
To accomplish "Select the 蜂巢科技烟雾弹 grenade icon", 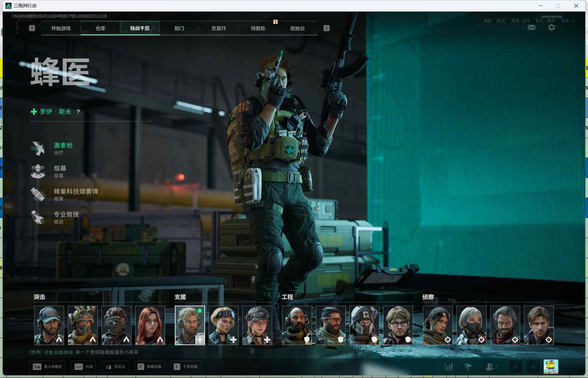I will [x=38, y=194].
